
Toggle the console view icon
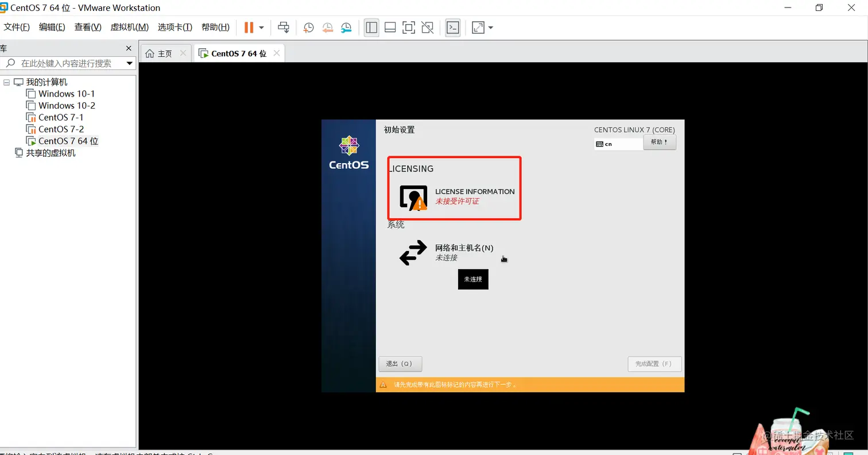tap(453, 28)
